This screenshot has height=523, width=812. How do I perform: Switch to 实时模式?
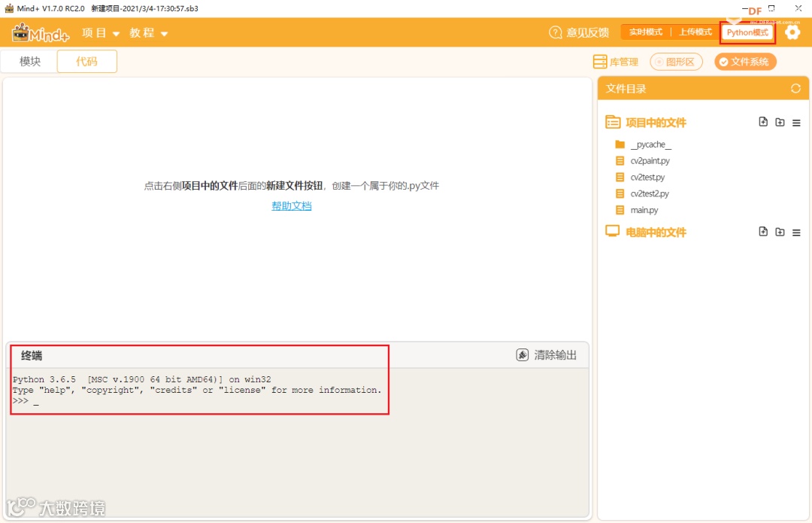point(645,32)
